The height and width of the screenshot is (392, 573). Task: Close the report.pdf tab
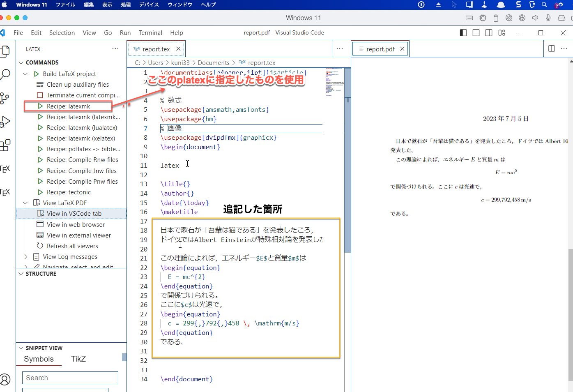click(x=402, y=49)
